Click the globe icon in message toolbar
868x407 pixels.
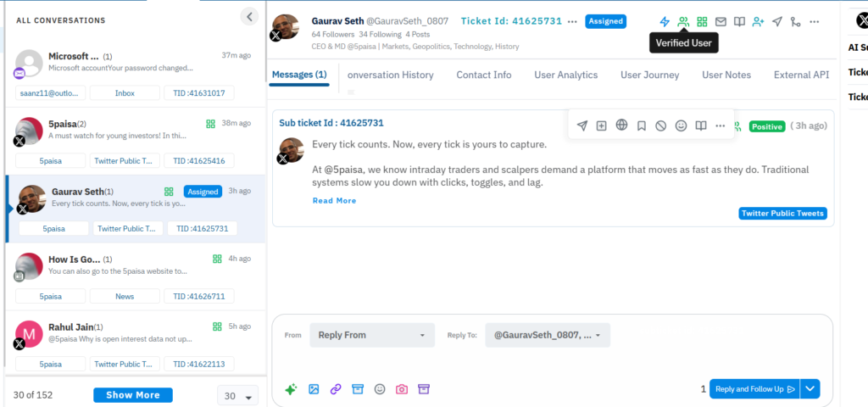[621, 125]
